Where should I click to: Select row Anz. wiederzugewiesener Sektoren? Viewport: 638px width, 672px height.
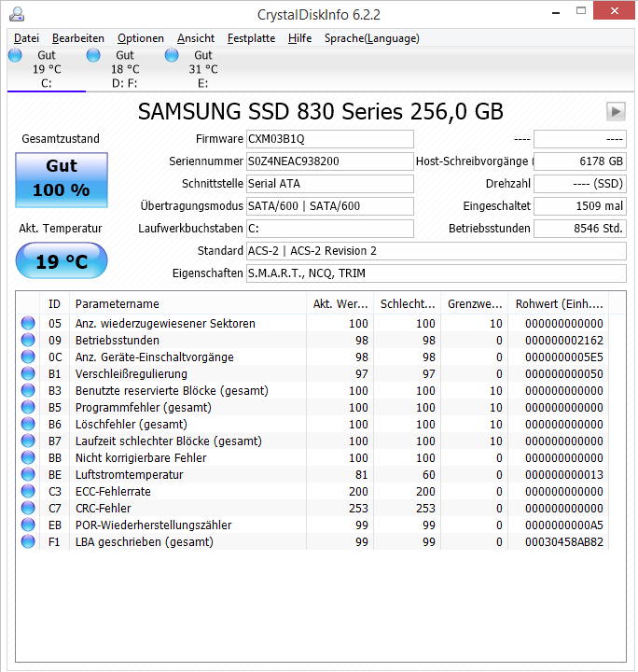coord(312,323)
